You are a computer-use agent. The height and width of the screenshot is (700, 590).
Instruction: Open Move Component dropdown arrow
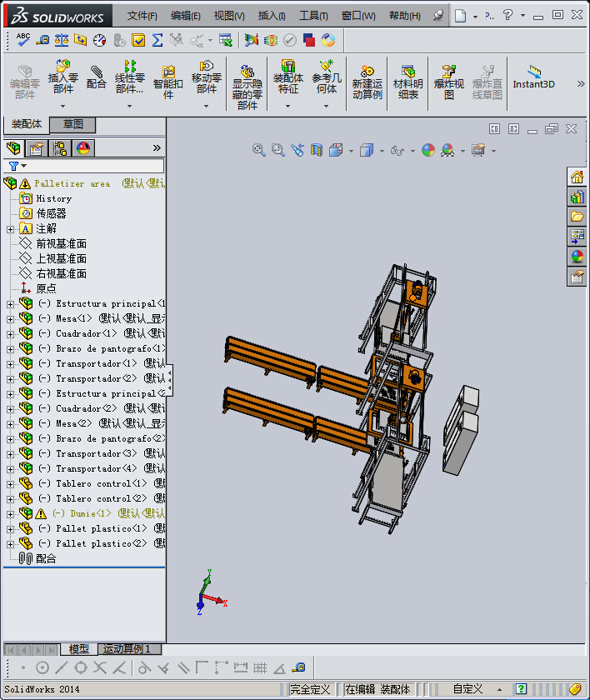(206, 107)
